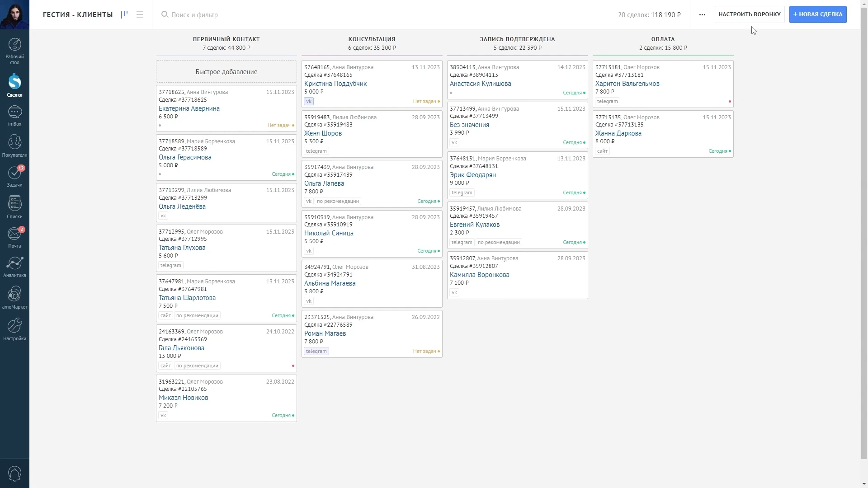Open the Гестия - Клиенты pipeline selector
The image size is (868, 488).
(78, 14)
